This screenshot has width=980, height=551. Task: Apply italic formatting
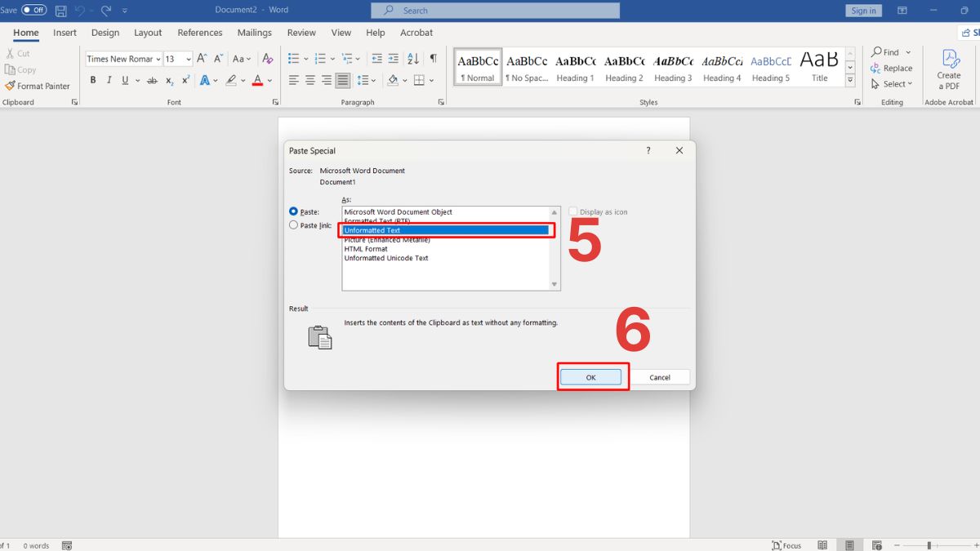pyautogui.click(x=109, y=80)
